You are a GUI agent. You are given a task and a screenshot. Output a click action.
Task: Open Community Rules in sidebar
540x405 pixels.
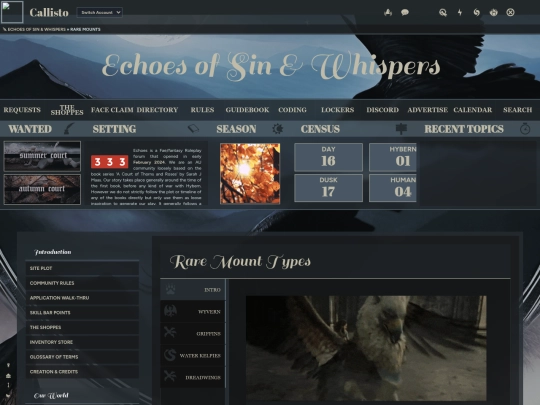(x=82, y=283)
